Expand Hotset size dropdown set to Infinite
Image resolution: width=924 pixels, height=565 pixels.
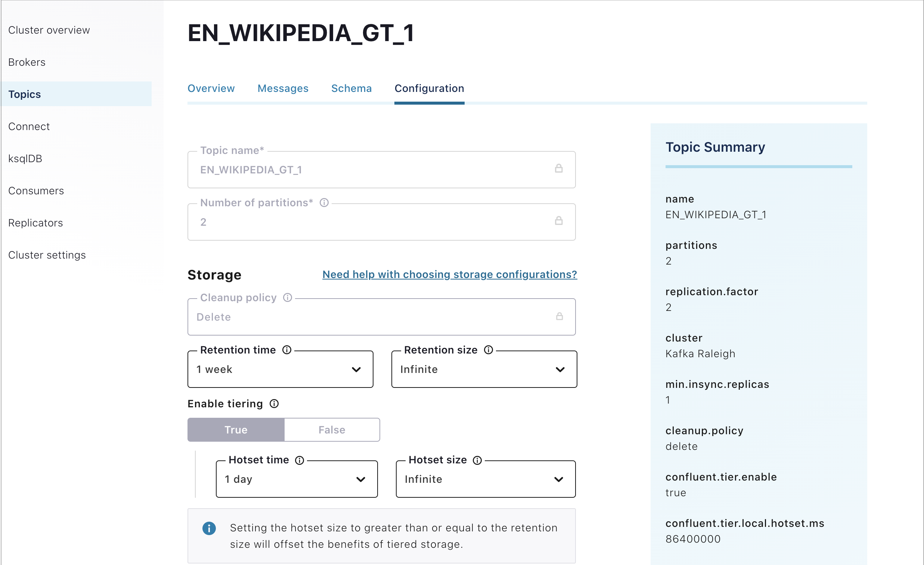click(x=485, y=479)
